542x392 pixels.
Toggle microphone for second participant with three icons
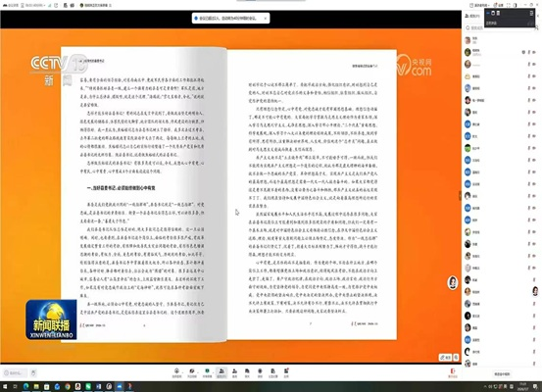coord(529,52)
